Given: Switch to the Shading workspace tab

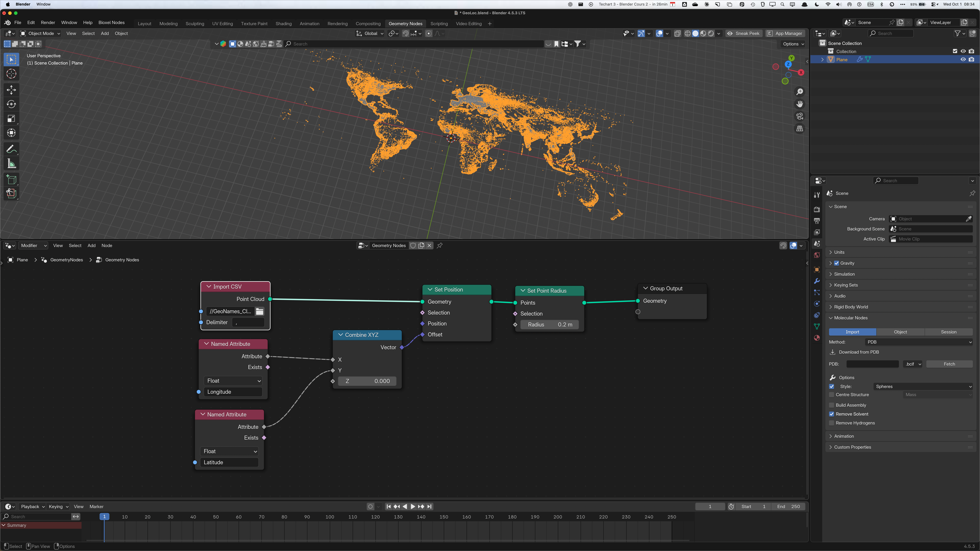Looking at the screenshot, I should pyautogui.click(x=283, y=24).
